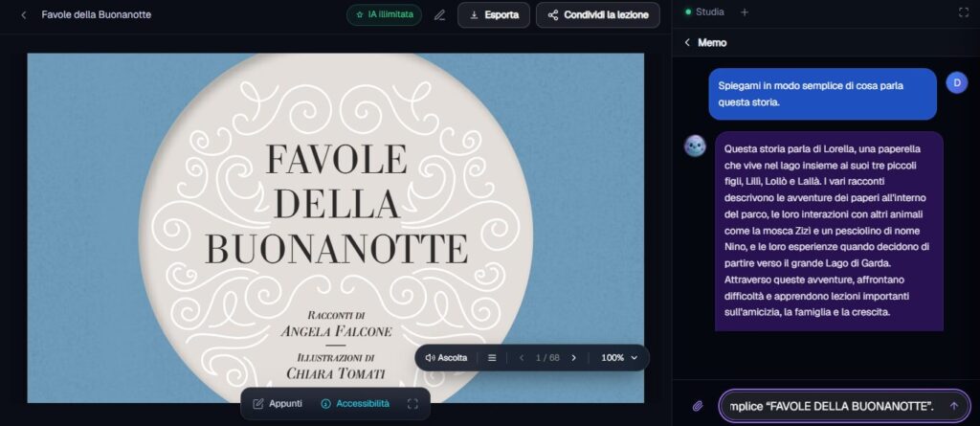Go back from Memo with left chevron
Screen dimensions: 980x426
(x=687, y=42)
